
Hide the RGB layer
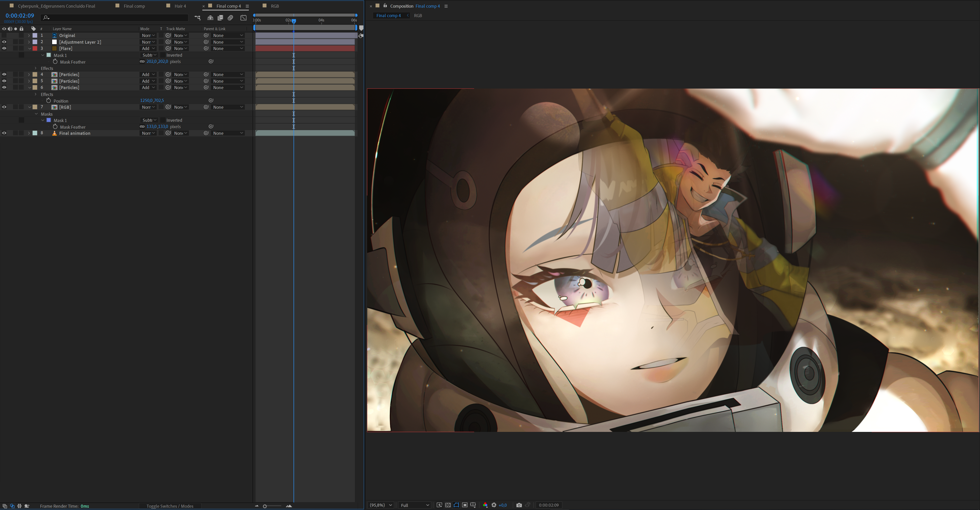coord(4,107)
